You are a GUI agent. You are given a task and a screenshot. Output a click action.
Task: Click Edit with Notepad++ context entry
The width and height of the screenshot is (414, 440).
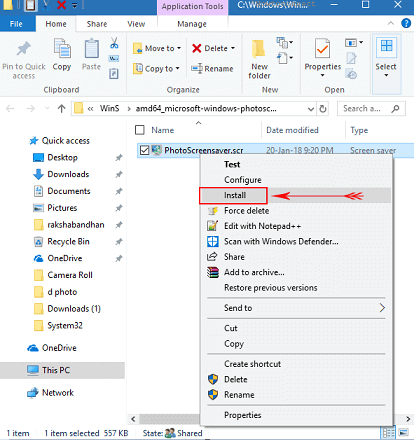[262, 226]
